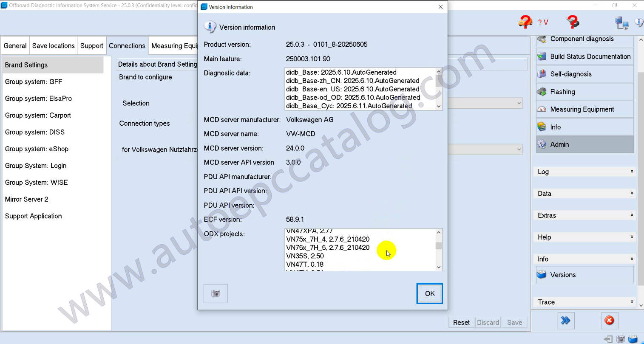Click OK to close Version information
Viewport: 644px width, 344px height.
(429, 293)
